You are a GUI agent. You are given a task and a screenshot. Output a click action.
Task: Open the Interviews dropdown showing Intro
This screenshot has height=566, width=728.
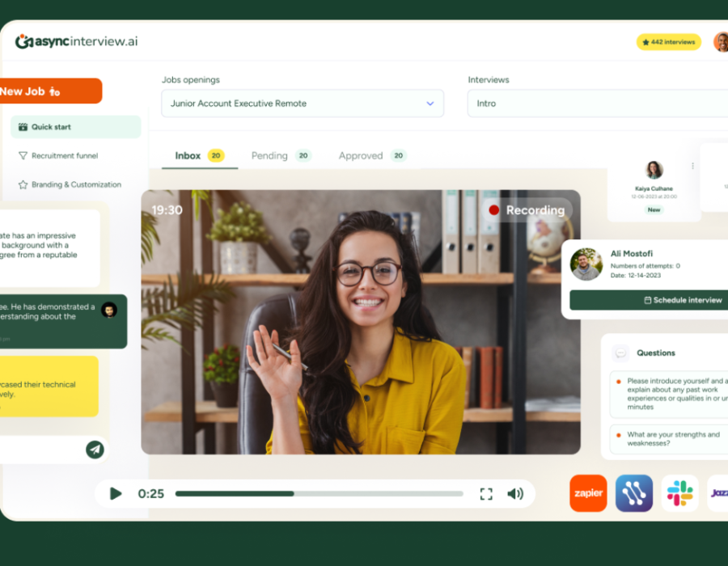click(x=597, y=103)
